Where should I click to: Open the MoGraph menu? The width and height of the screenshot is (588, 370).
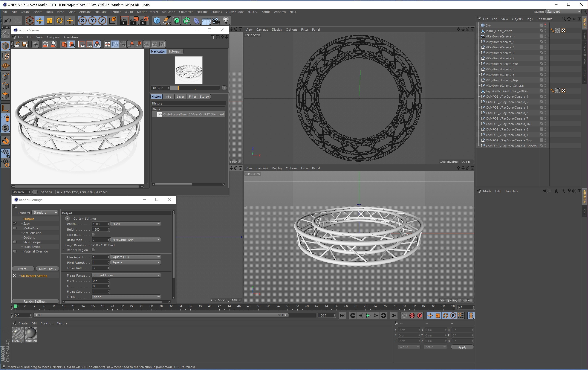(x=168, y=12)
